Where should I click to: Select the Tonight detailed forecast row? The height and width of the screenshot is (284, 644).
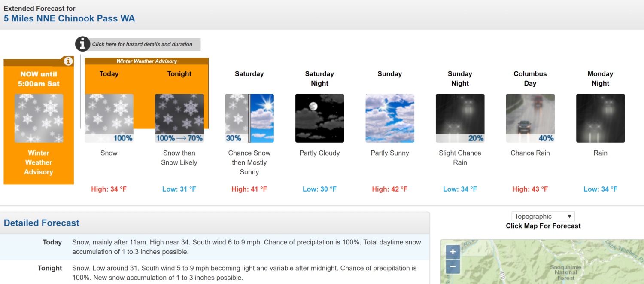click(x=215, y=273)
